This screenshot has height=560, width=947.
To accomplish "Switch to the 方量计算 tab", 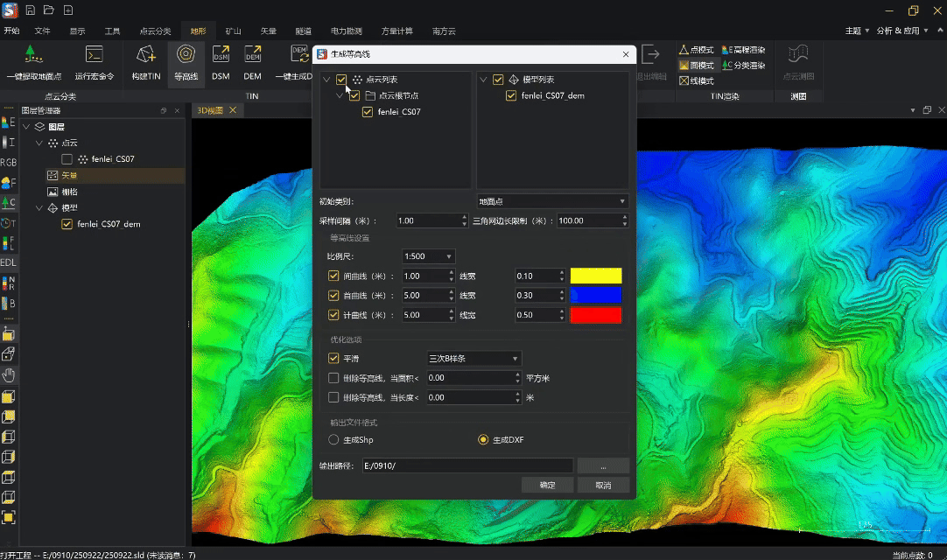I will [x=396, y=31].
